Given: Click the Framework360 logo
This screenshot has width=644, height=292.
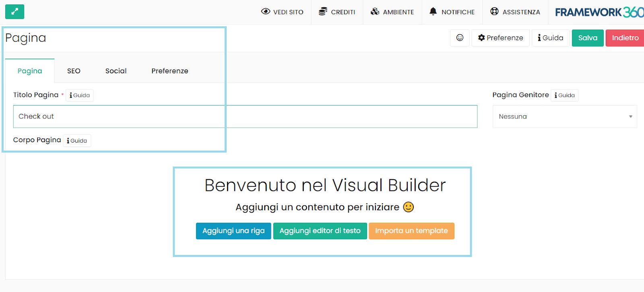Looking at the screenshot, I should pyautogui.click(x=599, y=12).
